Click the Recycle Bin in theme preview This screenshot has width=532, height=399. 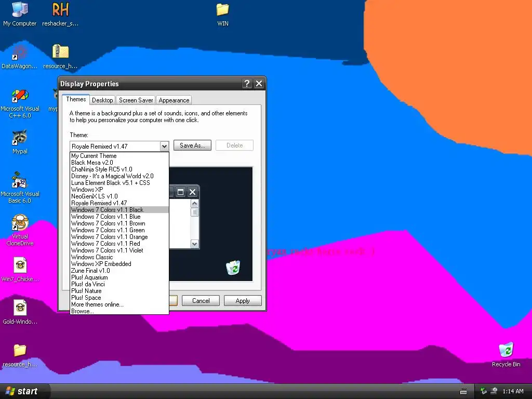click(x=233, y=268)
